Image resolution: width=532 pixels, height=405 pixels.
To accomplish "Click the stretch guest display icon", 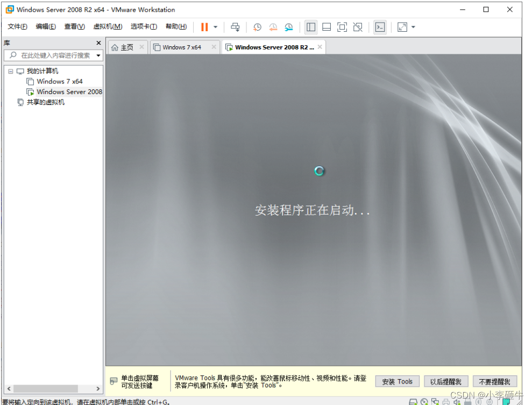I will [x=402, y=27].
